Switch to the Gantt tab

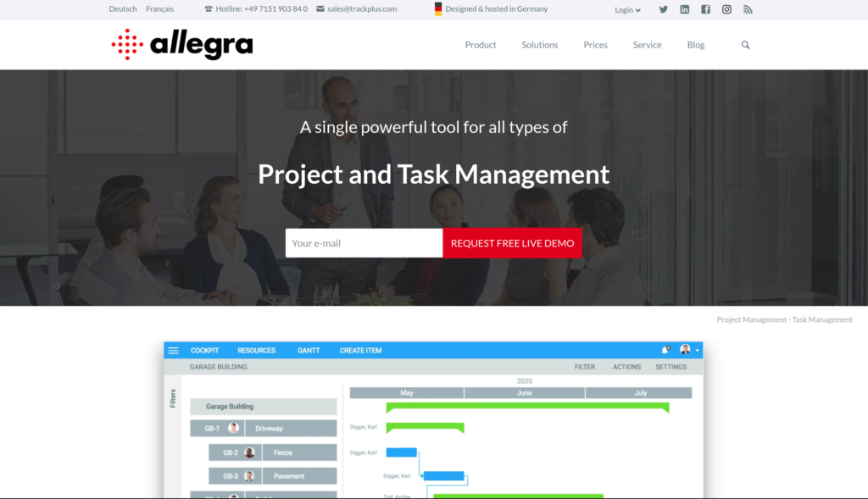[x=309, y=351]
